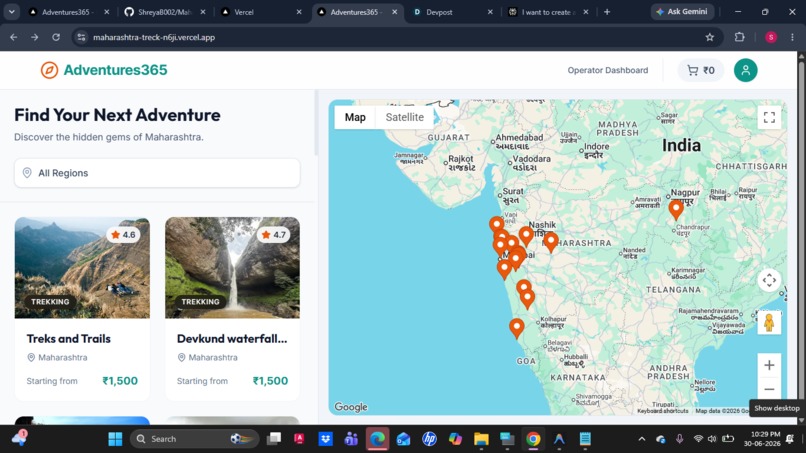Open the Wi-Fi network tray icon

click(x=698, y=439)
